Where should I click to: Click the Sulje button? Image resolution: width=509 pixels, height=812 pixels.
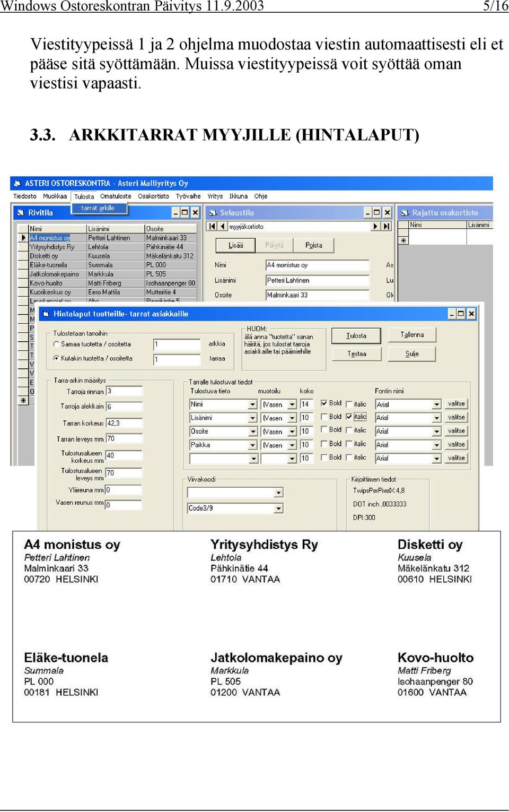412,354
